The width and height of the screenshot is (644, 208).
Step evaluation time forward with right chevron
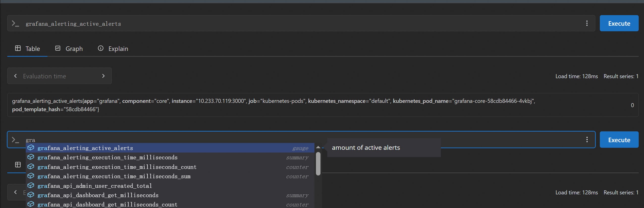tap(103, 76)
